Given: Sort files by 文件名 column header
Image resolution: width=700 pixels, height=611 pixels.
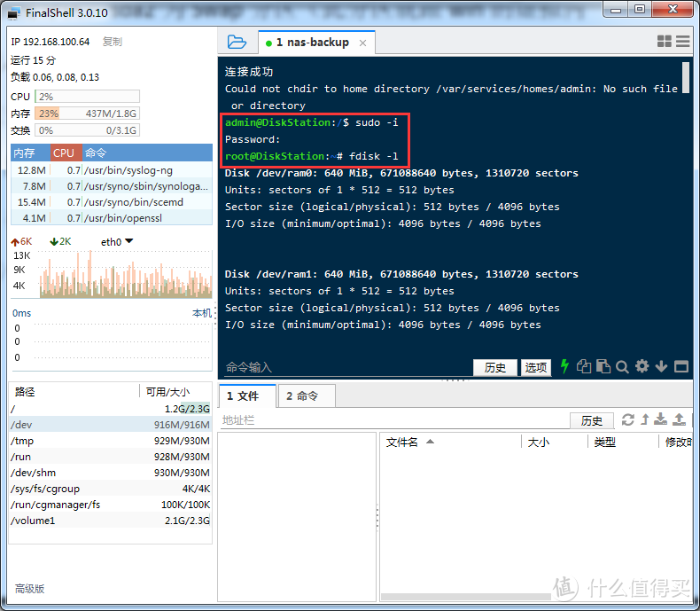Looking at the screenshot, I should pyautogui.click(x=450, y=443).
